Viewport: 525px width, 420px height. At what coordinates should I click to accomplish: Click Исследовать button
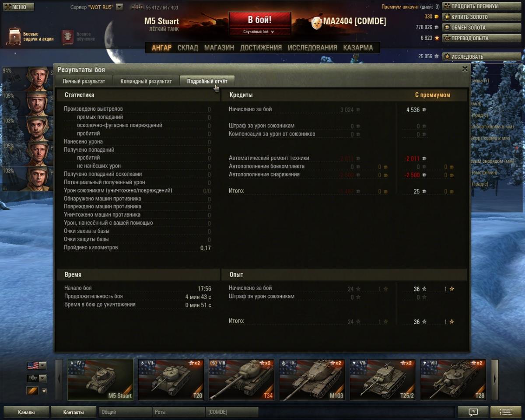click(x=482, y=56)
